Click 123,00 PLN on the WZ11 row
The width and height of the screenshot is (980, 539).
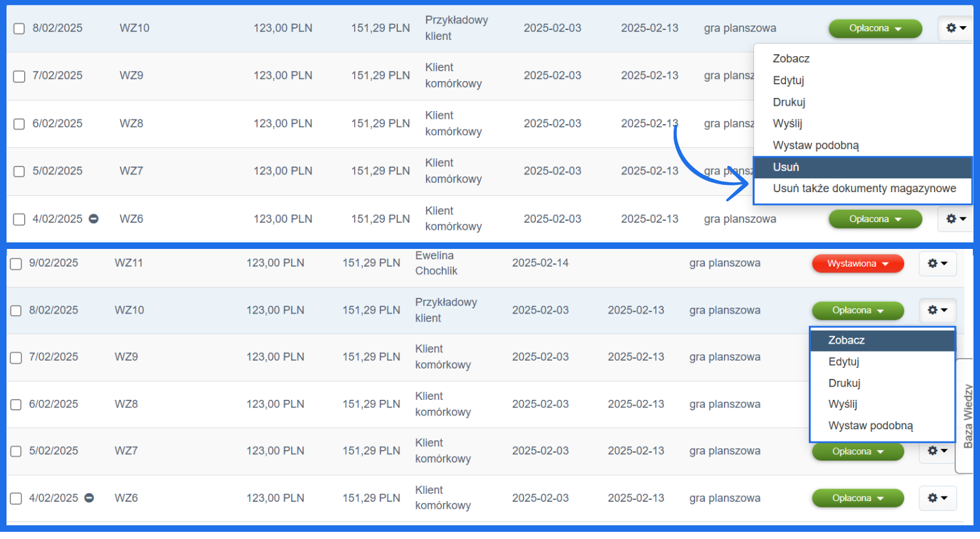(x=275, y=263)
